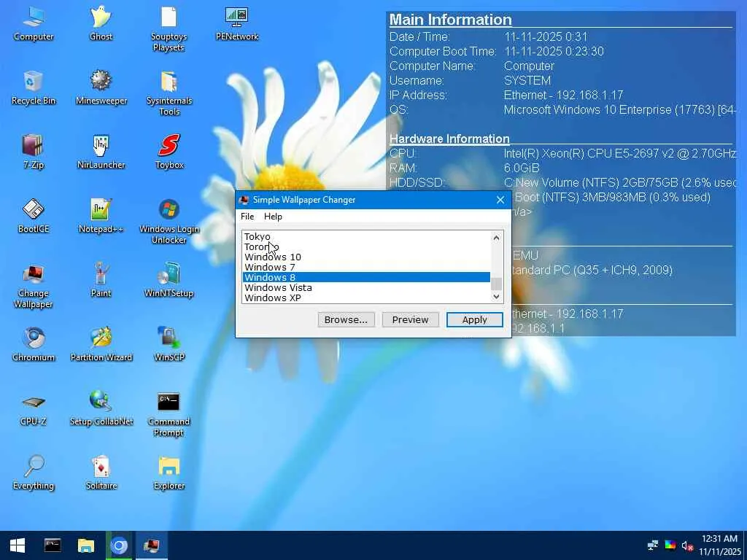
Task: Close the Simple Wallpaper Changer window
Action: click(500, 200)
